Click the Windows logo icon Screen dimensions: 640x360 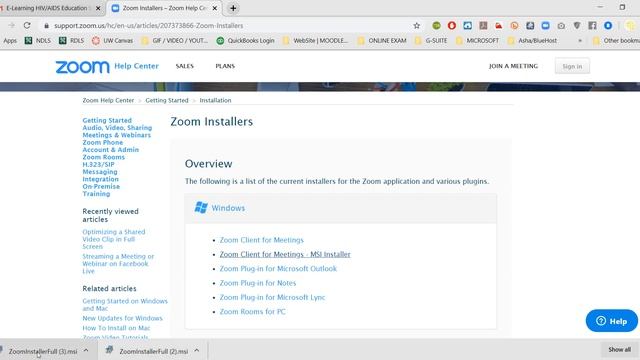tap(201, 207)
